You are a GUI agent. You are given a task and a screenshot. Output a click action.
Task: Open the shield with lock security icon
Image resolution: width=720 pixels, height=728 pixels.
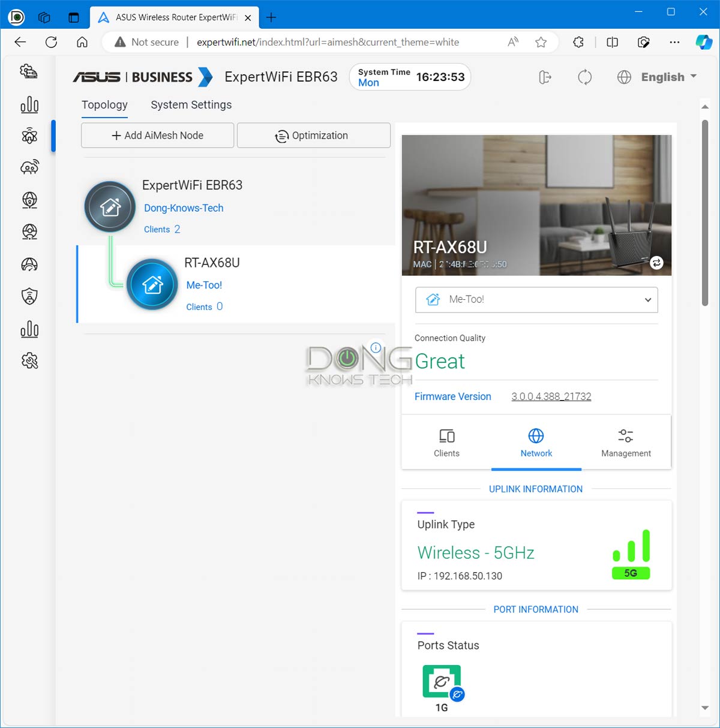tap(29, 296)
